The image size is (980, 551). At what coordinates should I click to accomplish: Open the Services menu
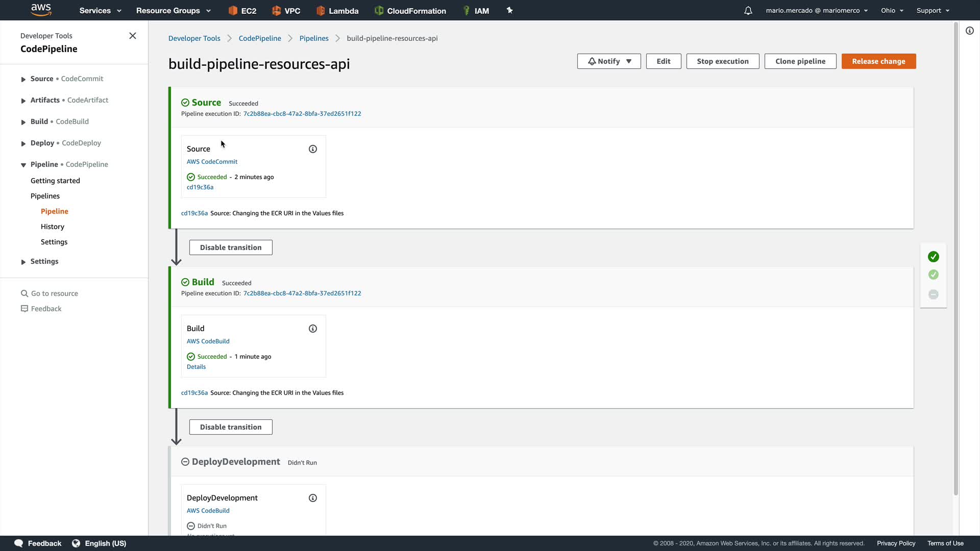[x=100, y=11]
